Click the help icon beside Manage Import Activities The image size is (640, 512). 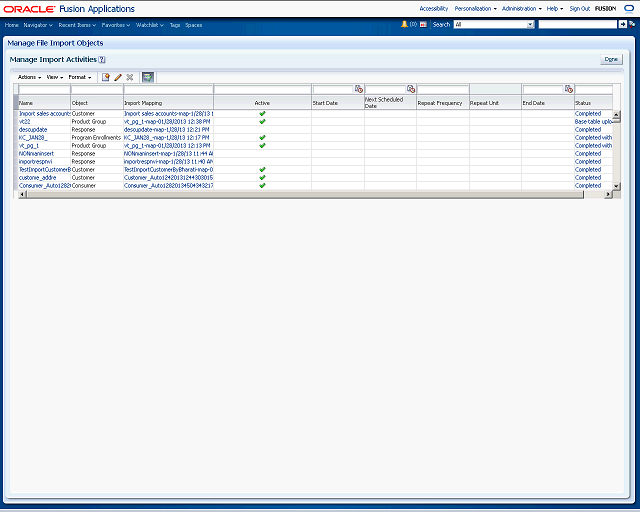[102, 60]
